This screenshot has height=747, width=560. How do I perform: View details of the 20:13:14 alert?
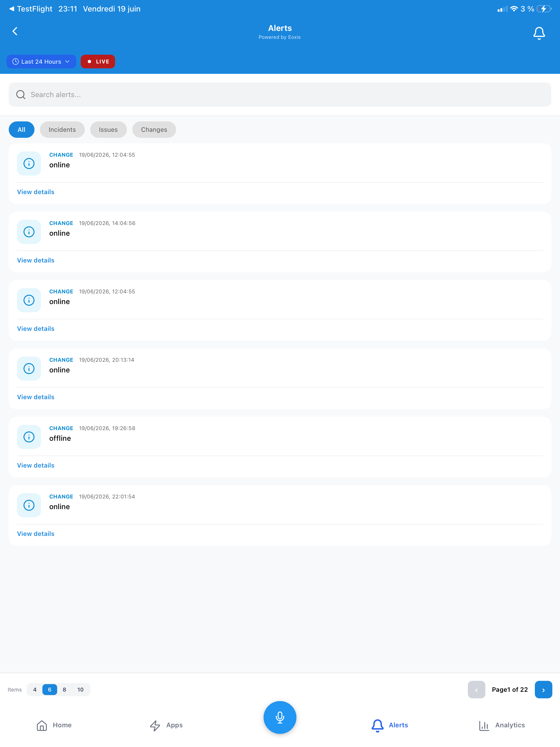(x=36, y=397)
